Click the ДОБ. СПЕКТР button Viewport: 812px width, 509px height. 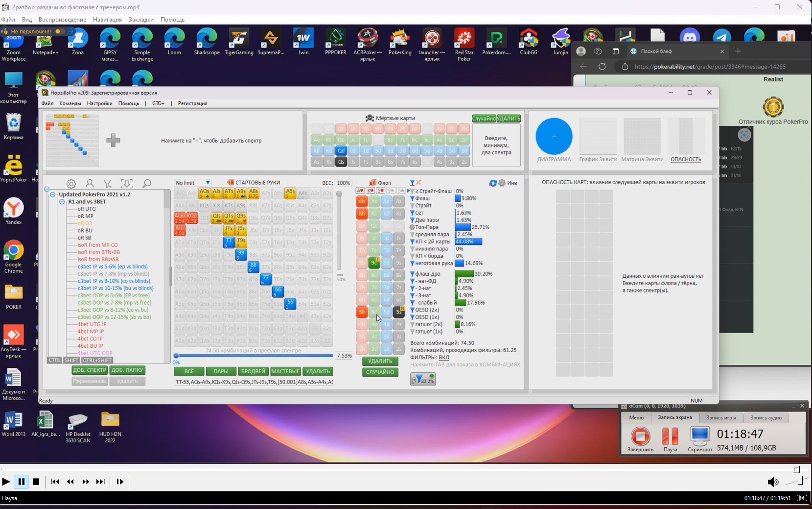tap(90, 370)
